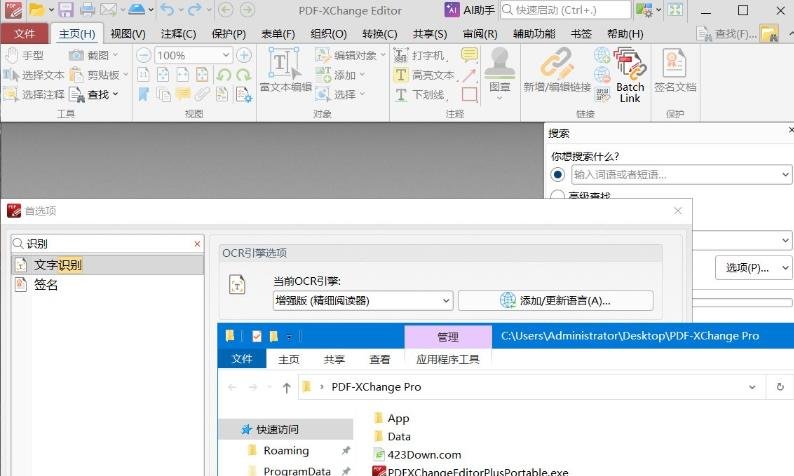Click the 快速启动 quick launch field

tap(566, 10)
